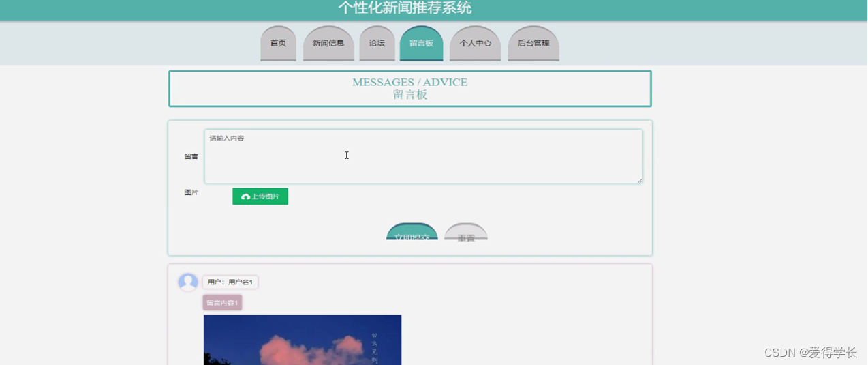The width and height of the screenshot is (868, 365).
Task: Open the pink cloud image thumbnail
Action: tap(303, 340)
